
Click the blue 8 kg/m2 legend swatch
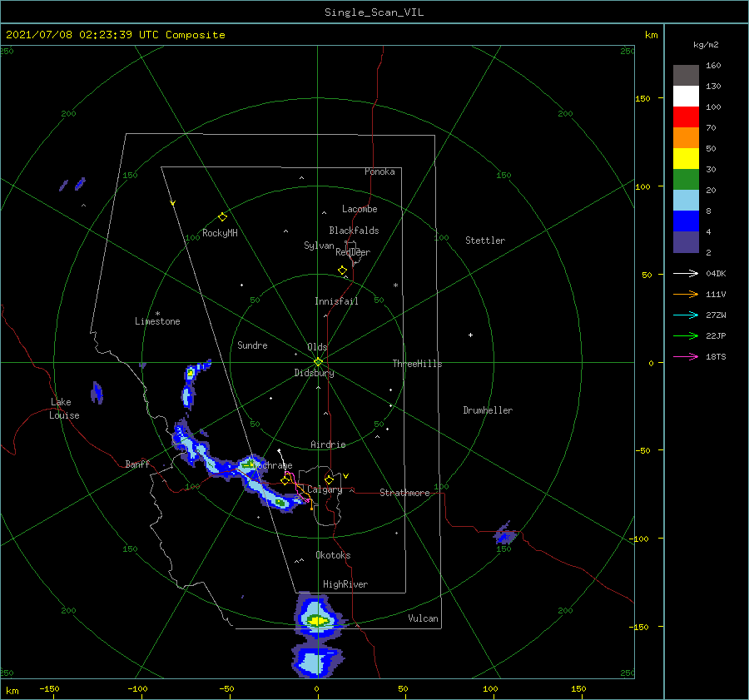click(x=686, y=221)
